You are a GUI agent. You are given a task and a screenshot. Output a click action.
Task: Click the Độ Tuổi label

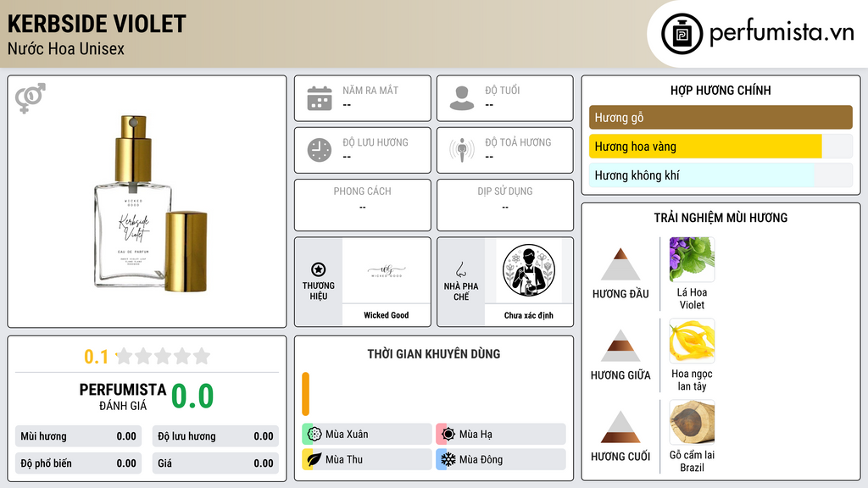click(x=503, y=90)
